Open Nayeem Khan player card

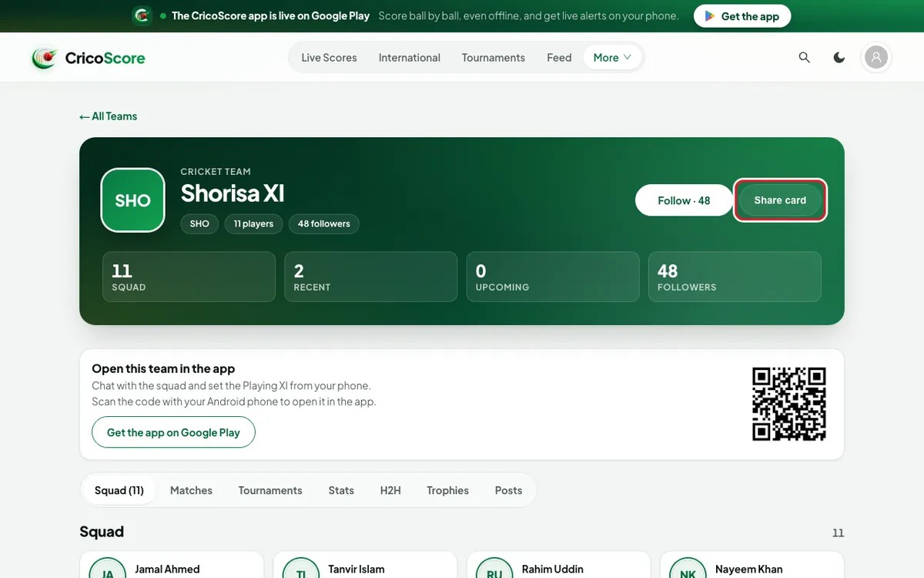tap(752, 565)
